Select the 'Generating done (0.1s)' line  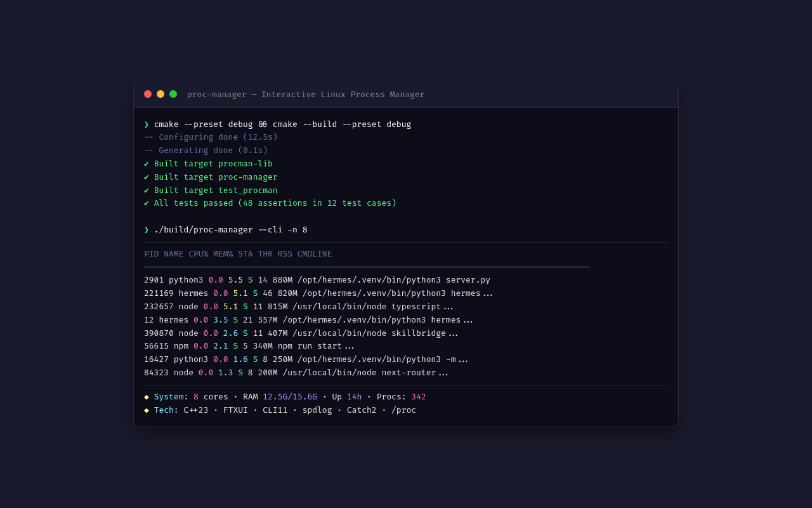[206, 150]
